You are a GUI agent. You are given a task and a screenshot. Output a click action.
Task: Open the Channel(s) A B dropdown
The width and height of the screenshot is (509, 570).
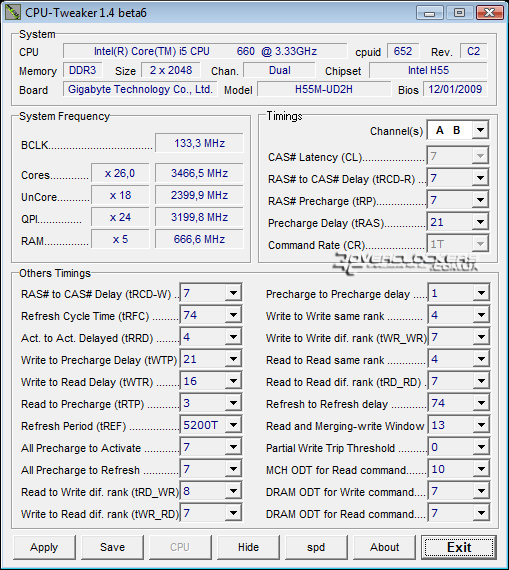480,130
